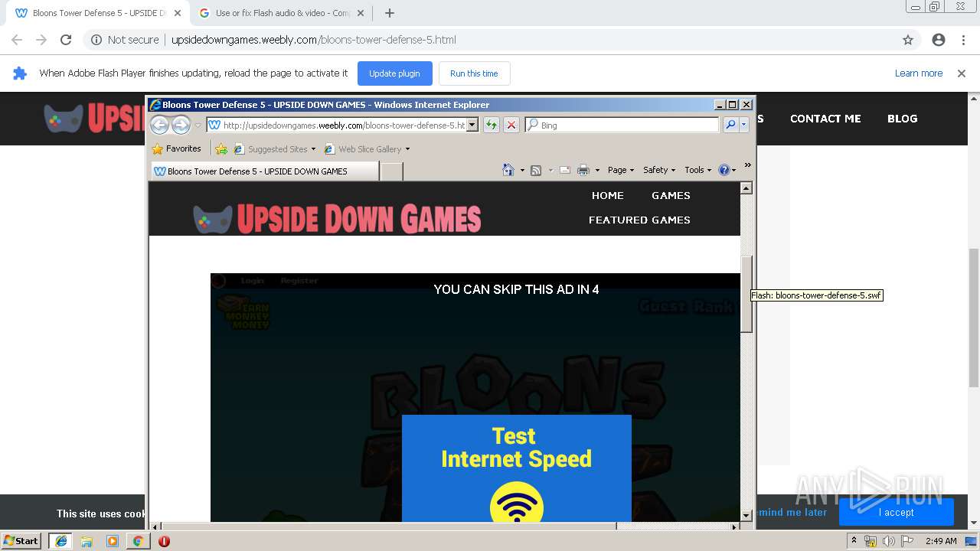Viewport: 980px width, 551px height.
Task: Open Learn more link in plugin bar
Action: click(x=919, y=73)
